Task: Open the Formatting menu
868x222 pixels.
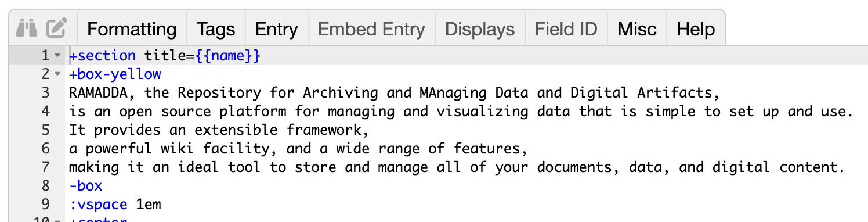Action: [x=132, y=29]
